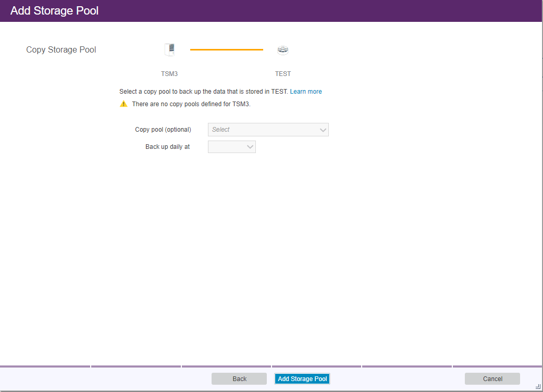Click the TEST storage pool icon

coord(282,50)
